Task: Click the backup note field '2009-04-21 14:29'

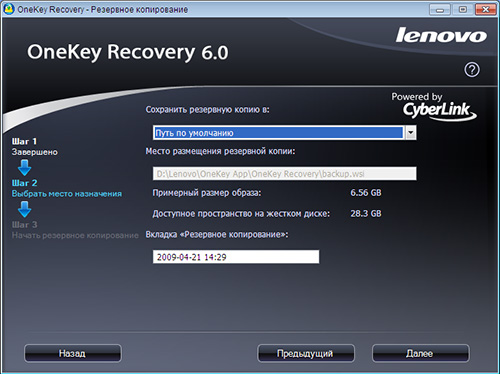Action: pyautogui.click(x=236, y=257)
